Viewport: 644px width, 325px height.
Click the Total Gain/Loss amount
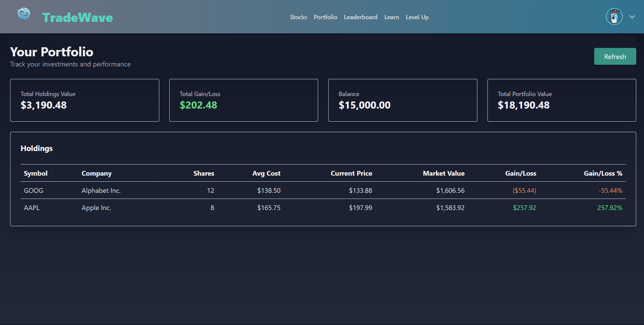(198, 105)
